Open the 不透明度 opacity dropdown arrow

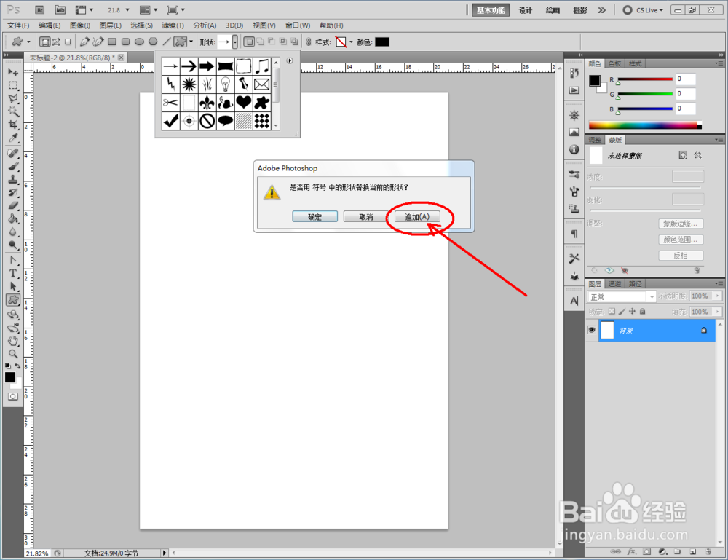(718, 296)
